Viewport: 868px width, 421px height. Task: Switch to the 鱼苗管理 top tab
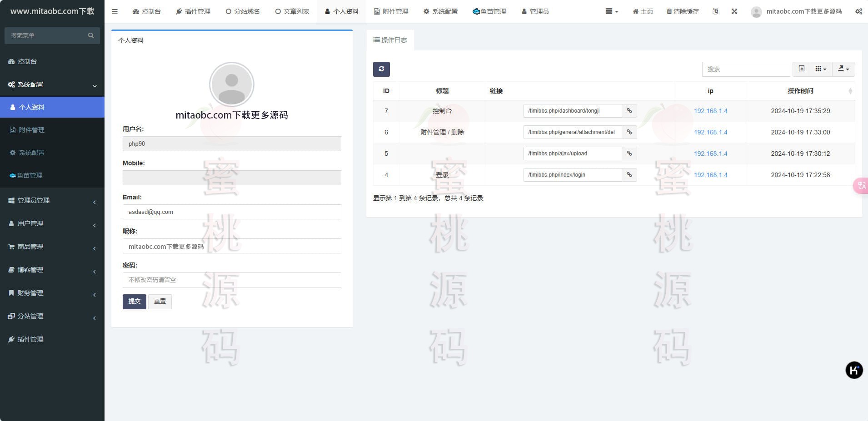tap(489, 11)
